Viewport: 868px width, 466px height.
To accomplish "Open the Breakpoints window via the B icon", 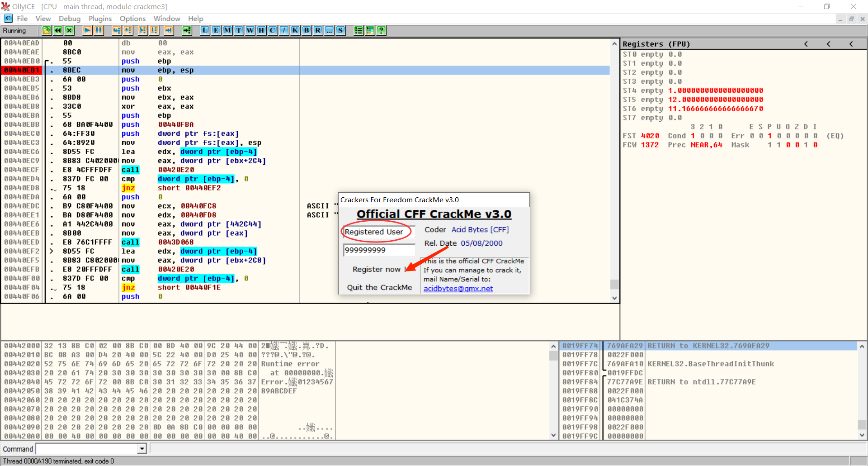I will pyautogui.click(x=307, y=30).
